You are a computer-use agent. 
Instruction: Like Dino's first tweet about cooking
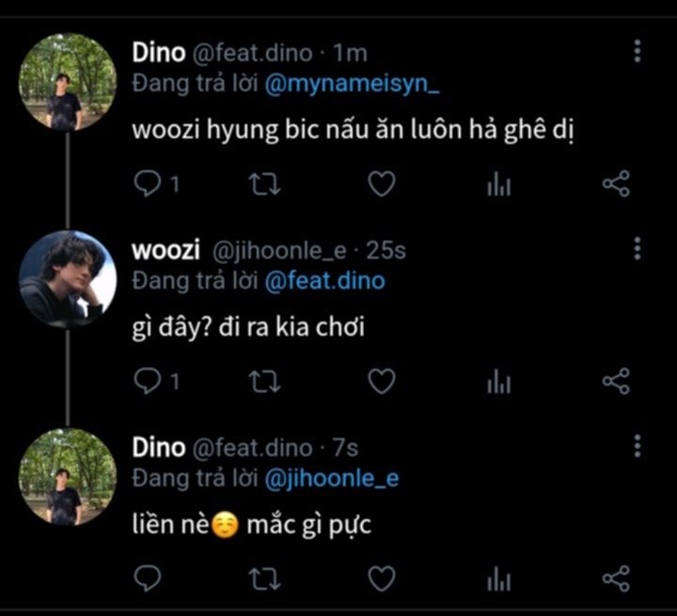(x=380, y=185)
